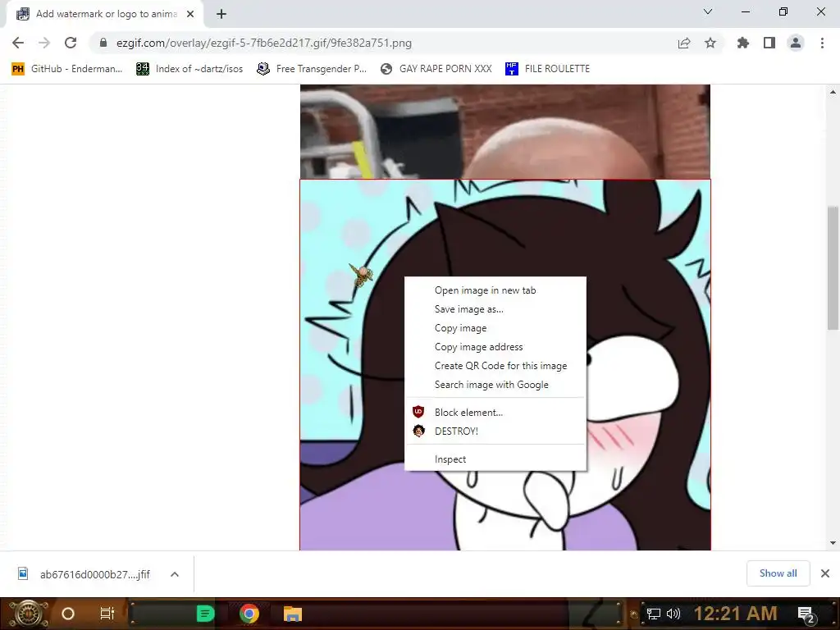Open Cortana circle on taskbar

point(68,614)
